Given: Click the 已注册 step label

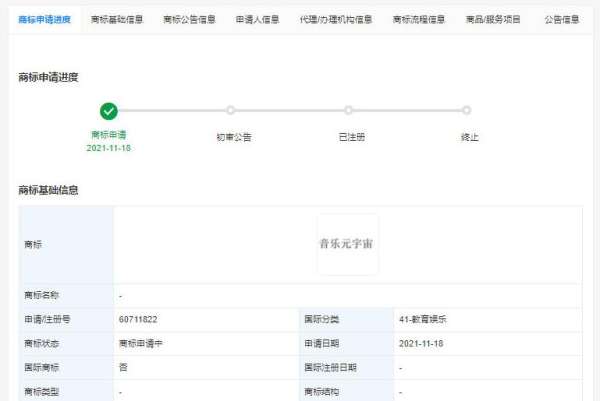Looking at the screenshot, I should pyautogui.click(x=352, y=137).
